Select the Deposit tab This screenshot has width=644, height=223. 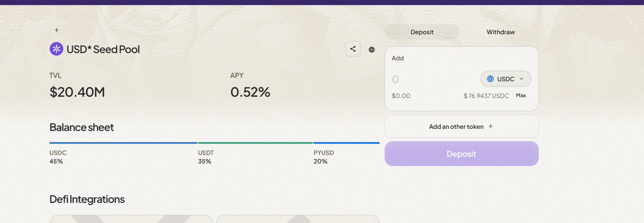pos(422,32)
